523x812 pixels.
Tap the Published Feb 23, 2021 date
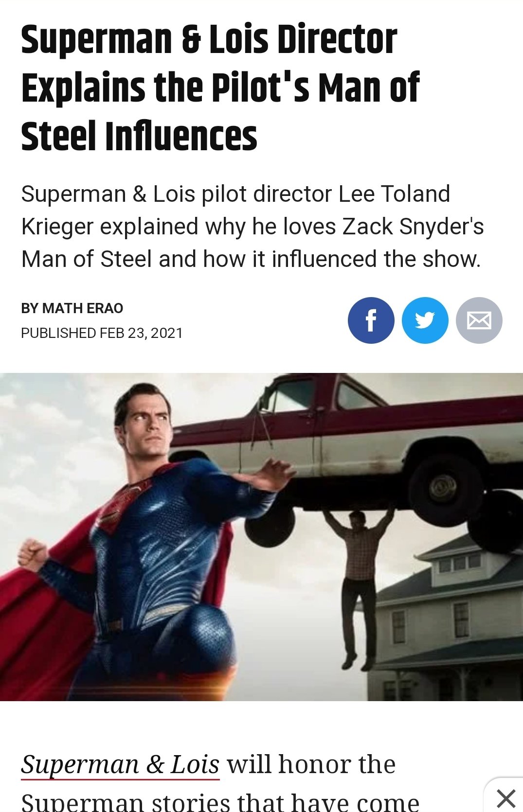(x=102, y=333)
